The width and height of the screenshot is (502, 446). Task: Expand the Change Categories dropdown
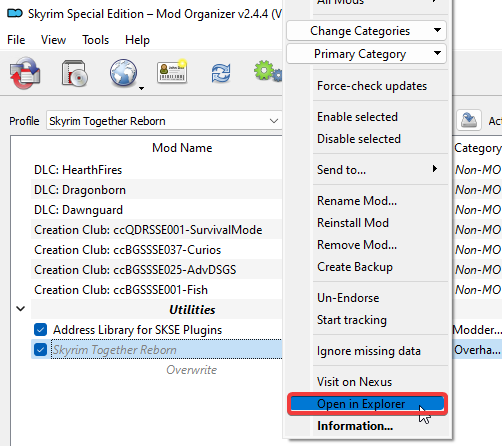click(366, 31)
